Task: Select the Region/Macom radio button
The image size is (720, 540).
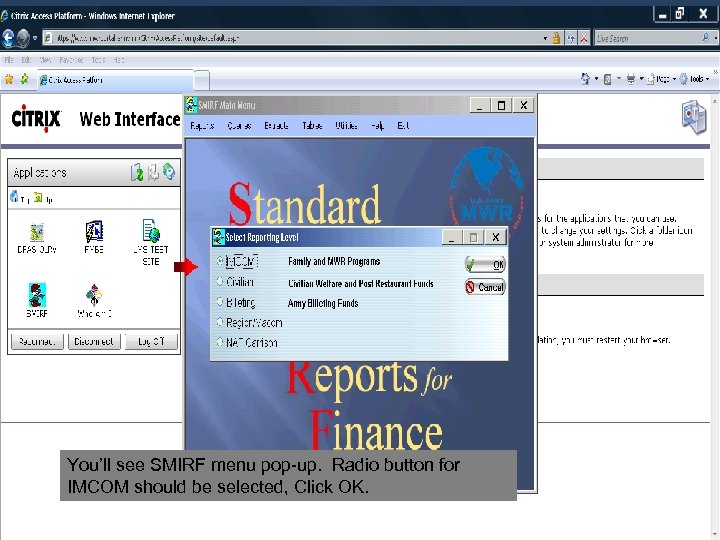Action: [x=220, y=322]
